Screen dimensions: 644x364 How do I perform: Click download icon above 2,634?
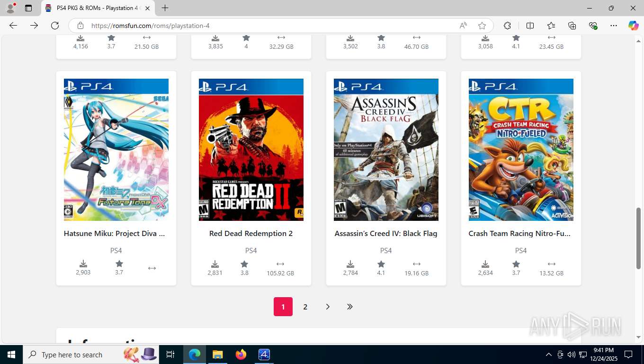click(x=485, y=264)
